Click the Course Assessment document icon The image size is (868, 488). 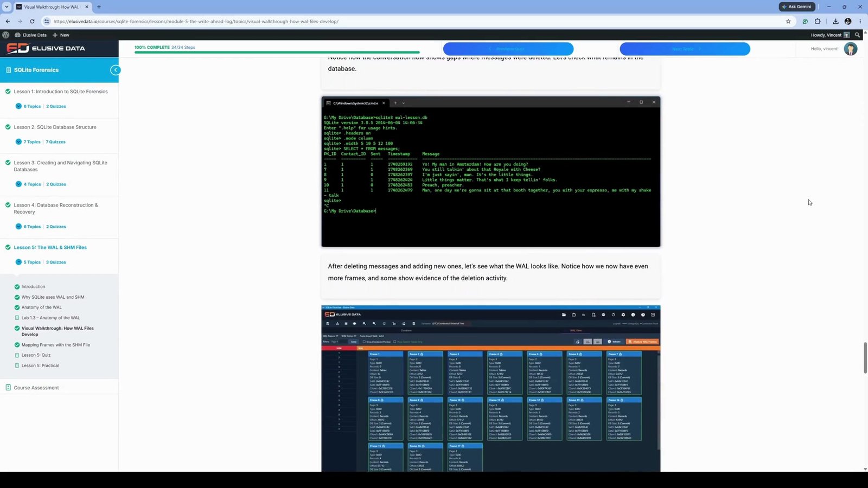[8, 387]
